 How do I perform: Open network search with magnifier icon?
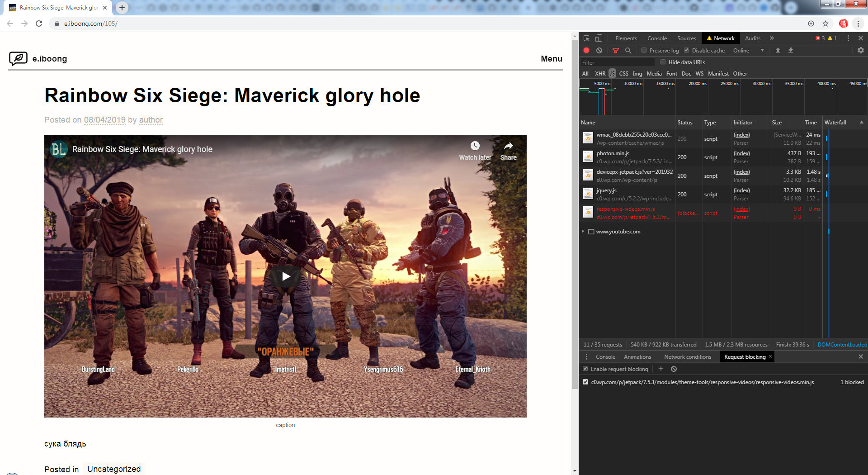[x=628, y=51]
